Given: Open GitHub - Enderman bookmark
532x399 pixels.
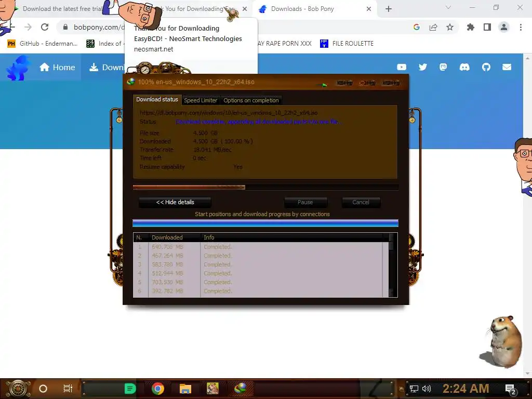Looking at the screenshot, I should [x=43, y=44].
